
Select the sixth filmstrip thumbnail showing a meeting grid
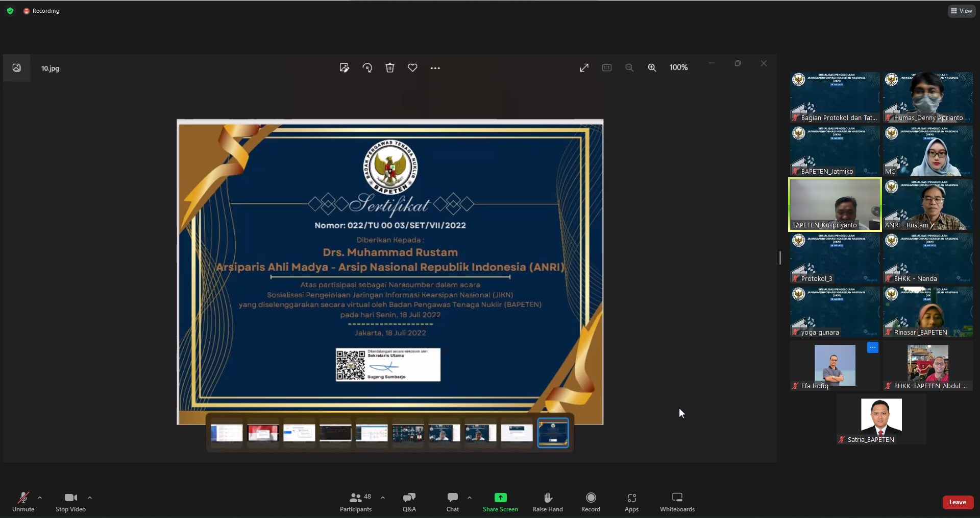(x=408, y=433)
